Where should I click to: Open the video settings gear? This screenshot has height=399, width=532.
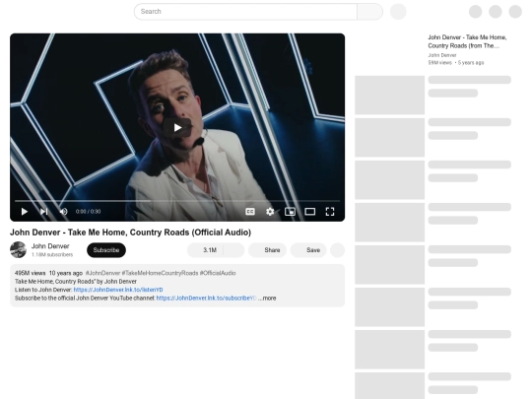pos(270,212)
